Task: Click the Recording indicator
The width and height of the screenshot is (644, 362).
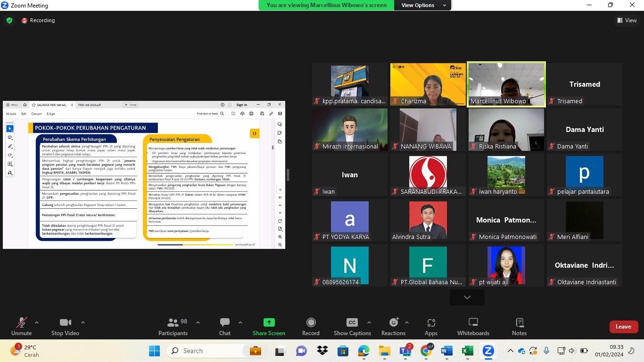Action: (x=38, y=20)
